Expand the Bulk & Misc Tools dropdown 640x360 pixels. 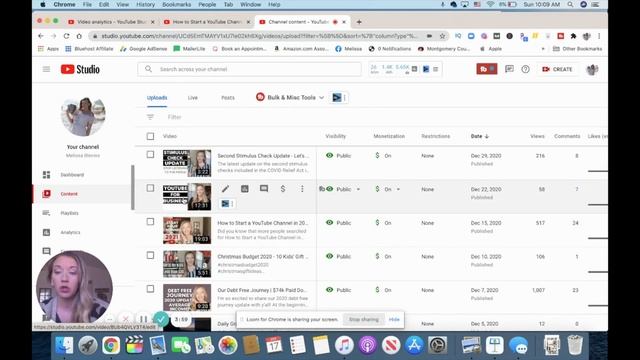pyautogui.click(x=290, y=98)
